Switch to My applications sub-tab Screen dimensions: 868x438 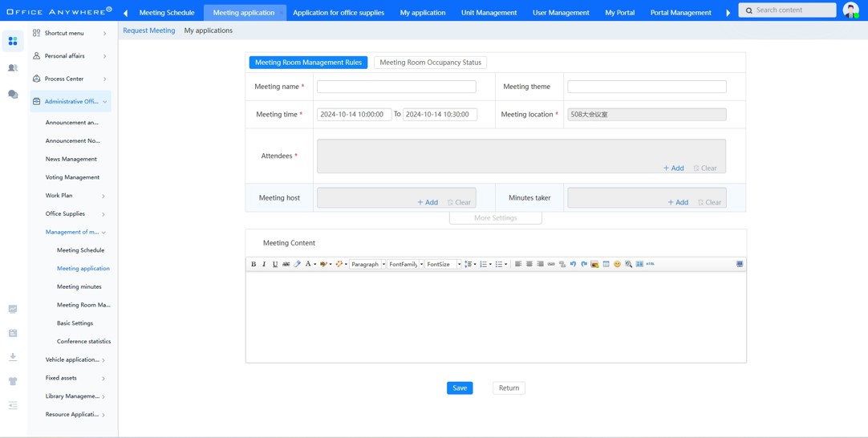[x=208, y=30]
